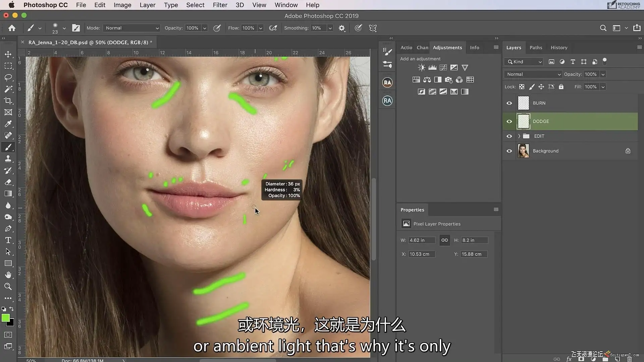The width and height of the screenshot is (644, 362).
Task: Hide the DODGE layer
Action: click(509, 121)
